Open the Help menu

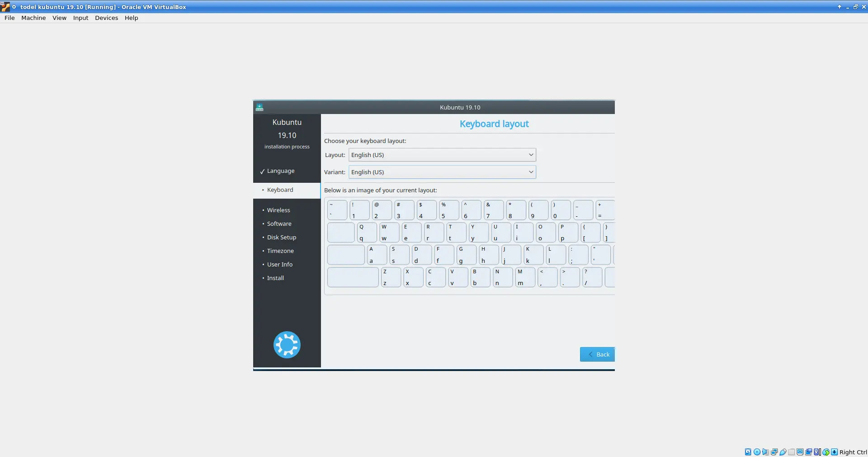coord(131,18)
